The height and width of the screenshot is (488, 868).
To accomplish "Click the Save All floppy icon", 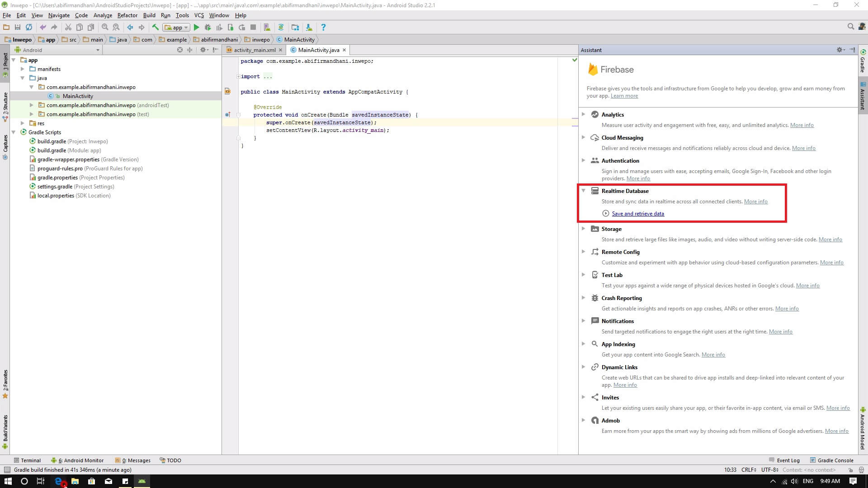I will (x=18, y=28).
